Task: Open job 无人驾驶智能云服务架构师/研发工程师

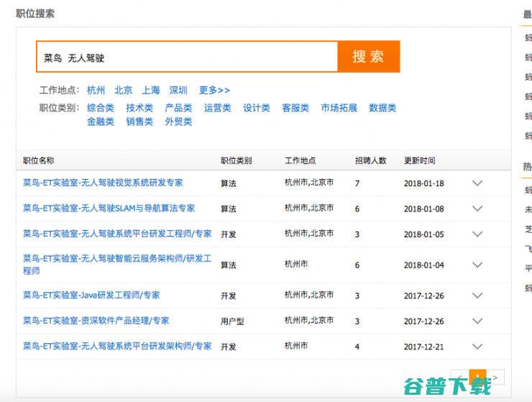Action: coord(117,265)
